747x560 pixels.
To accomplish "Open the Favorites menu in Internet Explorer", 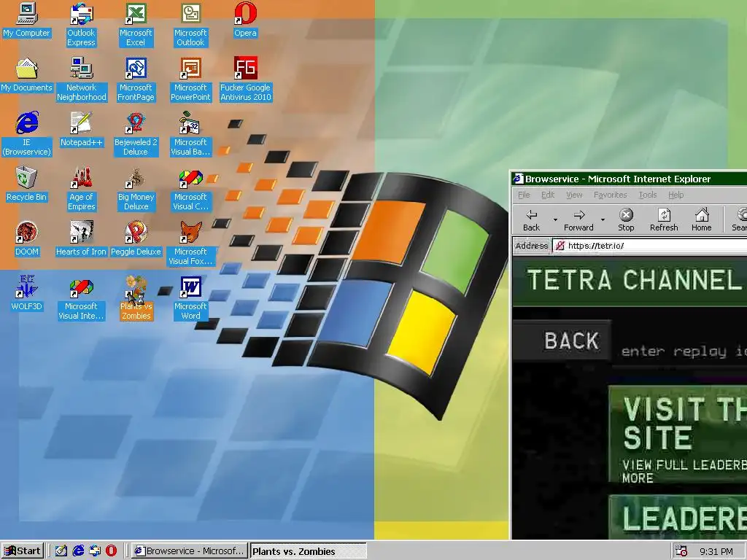I will tap(610, 195).
